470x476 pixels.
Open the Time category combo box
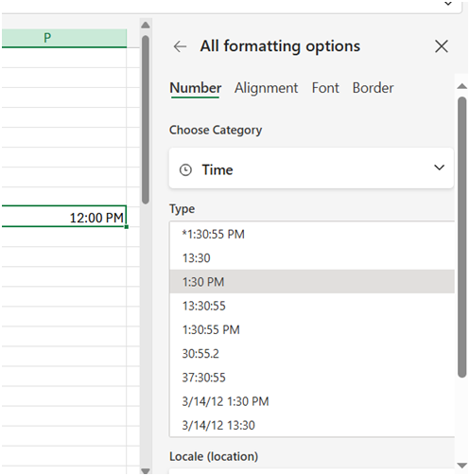pos(311,168)
